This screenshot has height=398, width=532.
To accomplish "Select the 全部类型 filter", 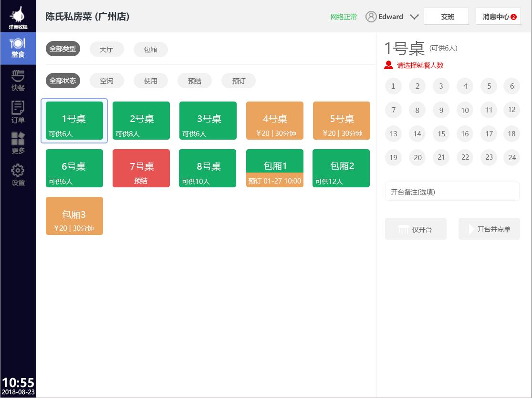I will pyautogui.click(x=63, y=49).
